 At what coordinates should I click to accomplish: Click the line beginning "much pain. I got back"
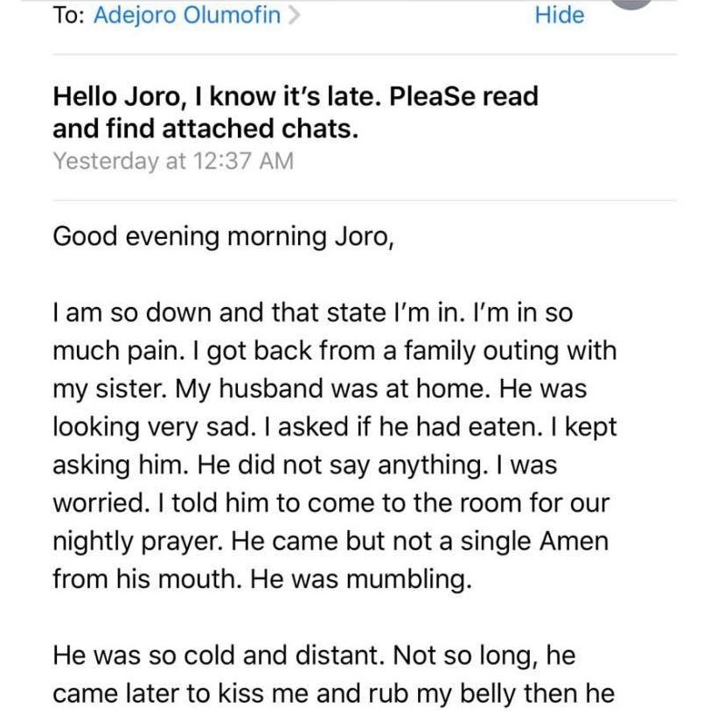point(334,351)
